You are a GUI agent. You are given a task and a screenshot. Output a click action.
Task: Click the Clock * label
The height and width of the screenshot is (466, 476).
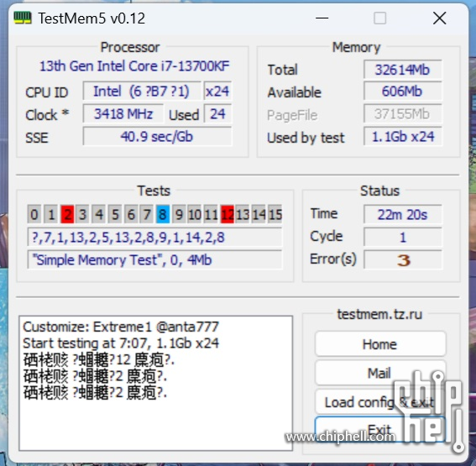(x=47, y=115)
